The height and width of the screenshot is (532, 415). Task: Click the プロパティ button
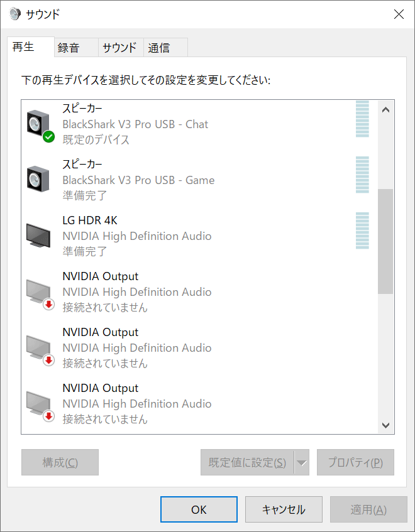pos(355,463)
